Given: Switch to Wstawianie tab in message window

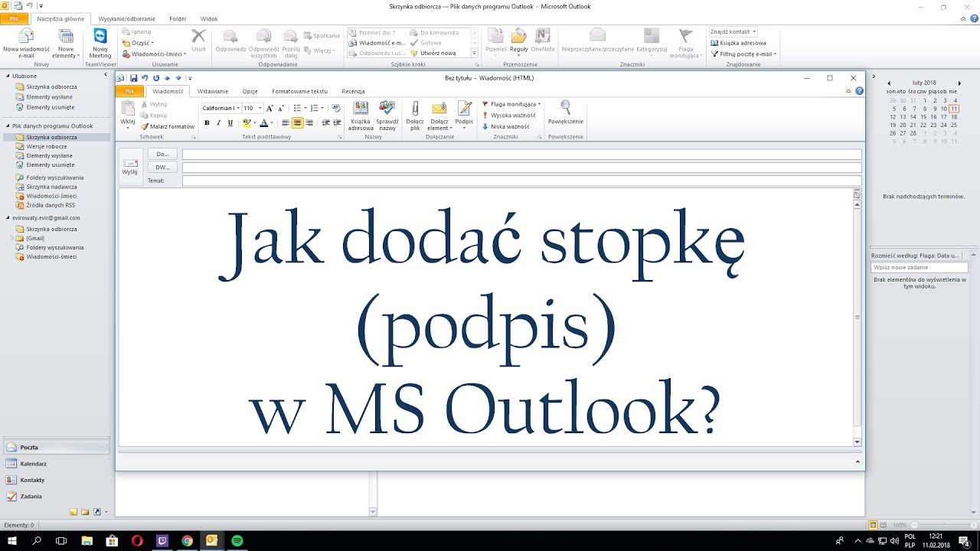Looking at the screenshot, I should coord(213,91).
